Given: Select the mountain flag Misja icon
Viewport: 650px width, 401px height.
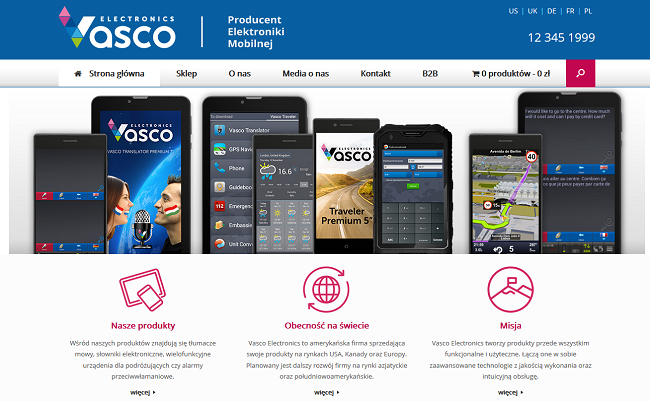Looking at the screenshot, I should [510, 289].
